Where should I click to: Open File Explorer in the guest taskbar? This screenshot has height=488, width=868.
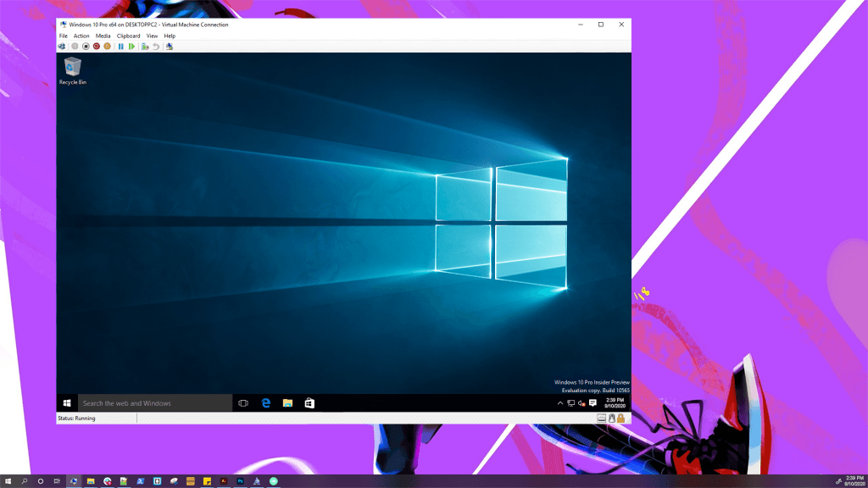coord(287,403)
